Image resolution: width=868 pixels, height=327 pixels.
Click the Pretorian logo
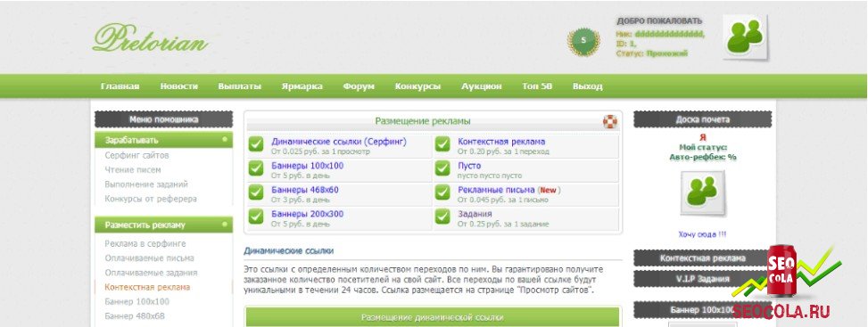151,38
